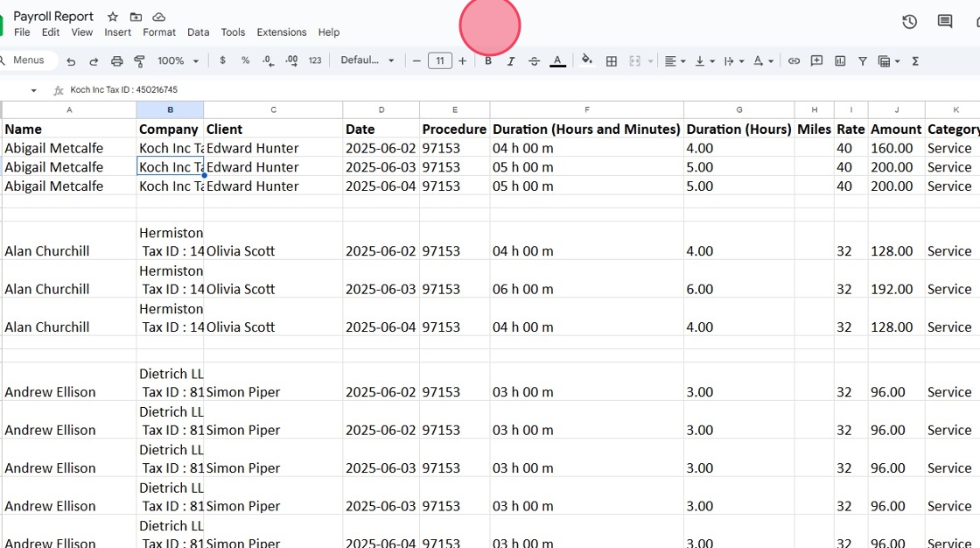The image size is (980, 548).
Task: Click the borders icon
Action: click(612, 61)
